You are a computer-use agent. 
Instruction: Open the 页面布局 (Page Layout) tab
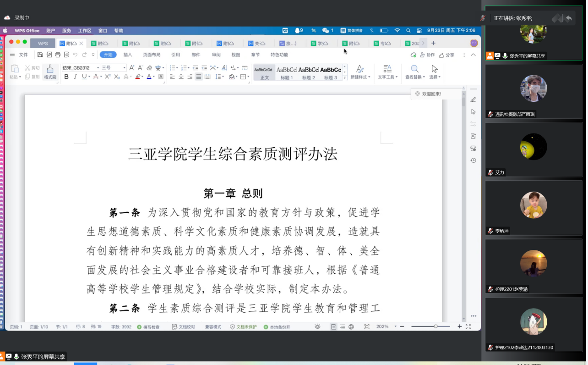[152, 55]
